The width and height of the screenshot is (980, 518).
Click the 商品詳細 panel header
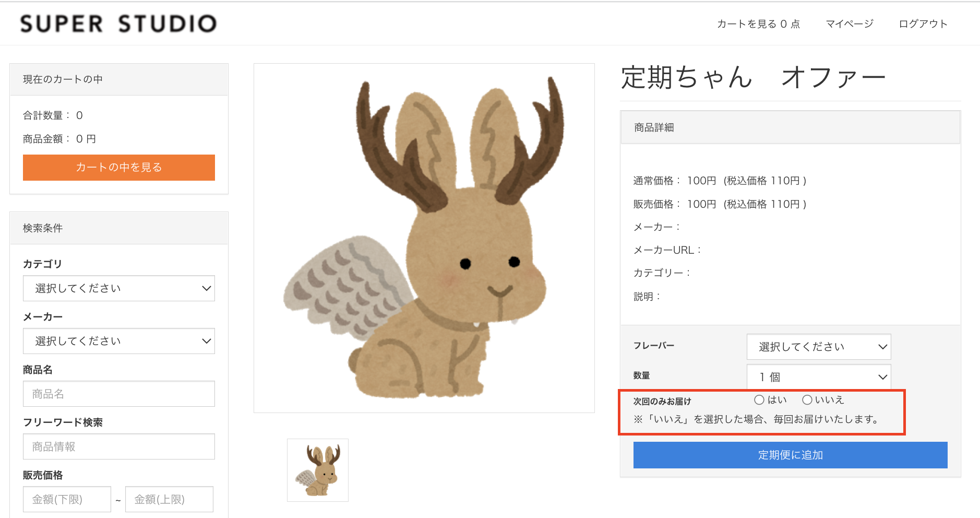tap(791, 127)
